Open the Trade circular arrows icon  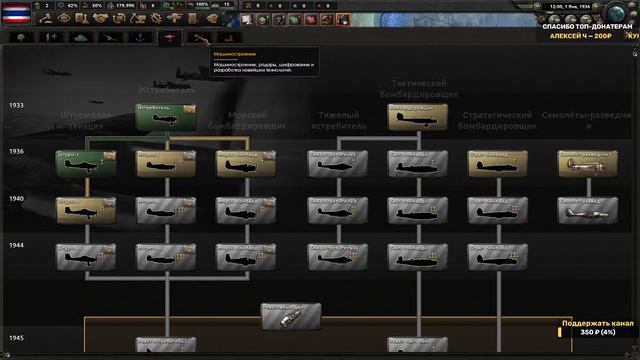click(x=119, y=18)
